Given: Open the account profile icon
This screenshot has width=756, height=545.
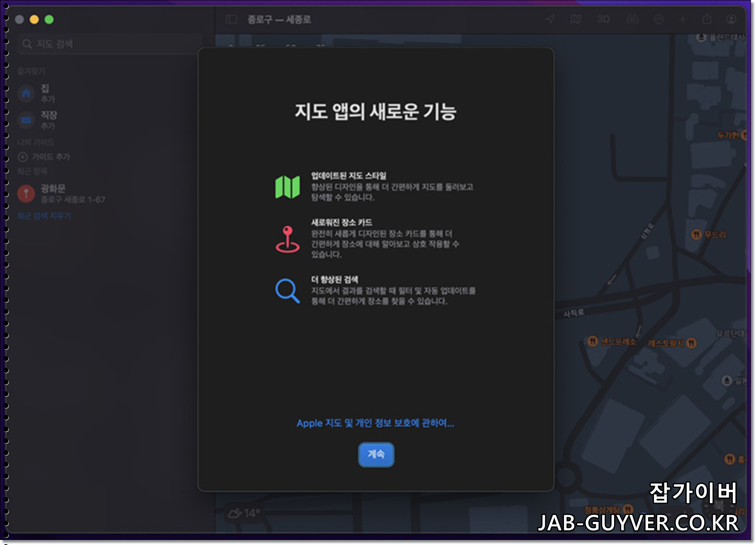Looking at the screenshot, I should point(732,20).
